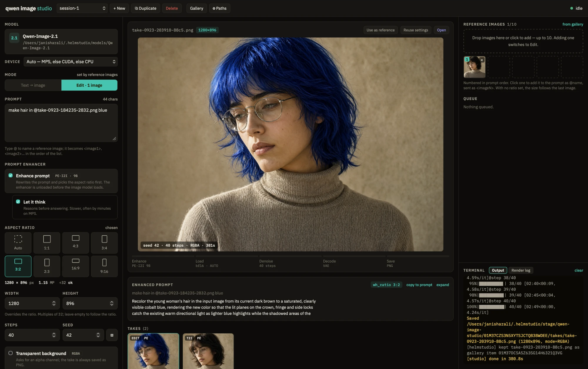
Task: Choose the 3:4 portrait aspect ratio
Action: [x=104, y=243]
